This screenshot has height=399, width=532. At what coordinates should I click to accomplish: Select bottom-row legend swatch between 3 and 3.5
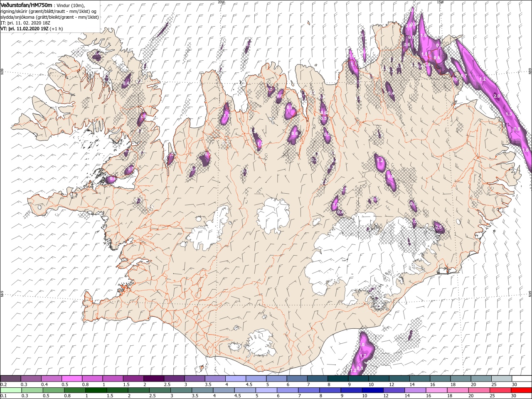coord(181,390)
